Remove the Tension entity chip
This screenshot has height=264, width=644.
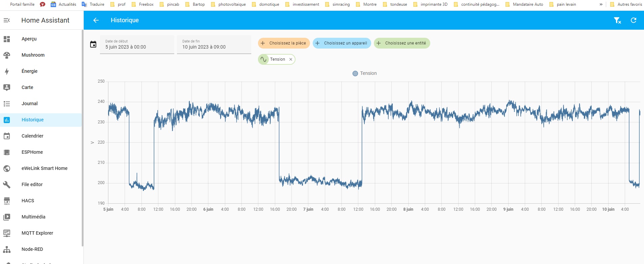pyautogui.click(x=291, y=59)
